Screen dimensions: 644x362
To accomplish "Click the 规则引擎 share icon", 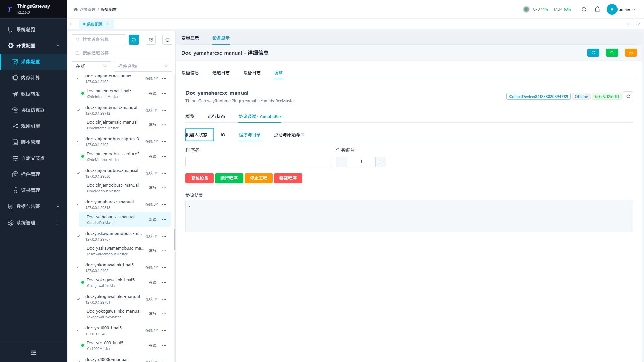I will tap(15, 126).
